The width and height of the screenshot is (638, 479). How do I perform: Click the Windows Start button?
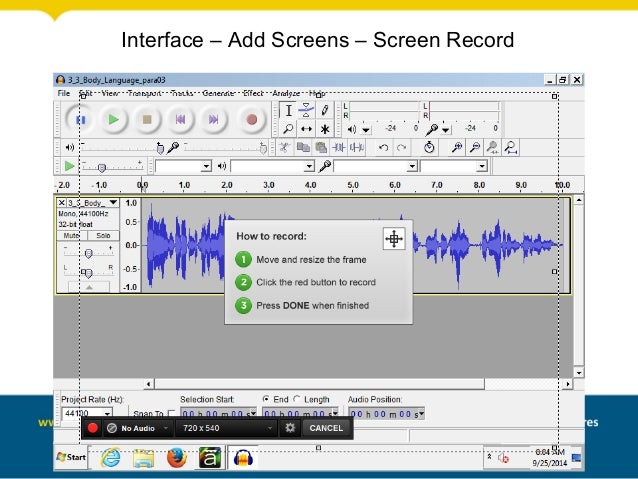click(x=71, y=457)
